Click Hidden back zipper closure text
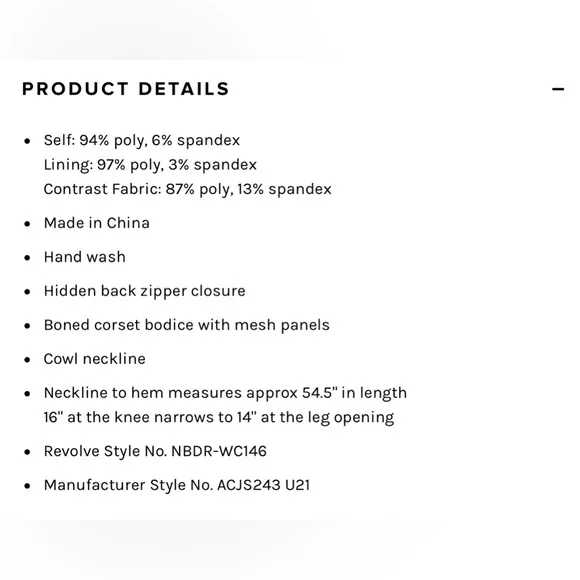 (x=145, y=291)
